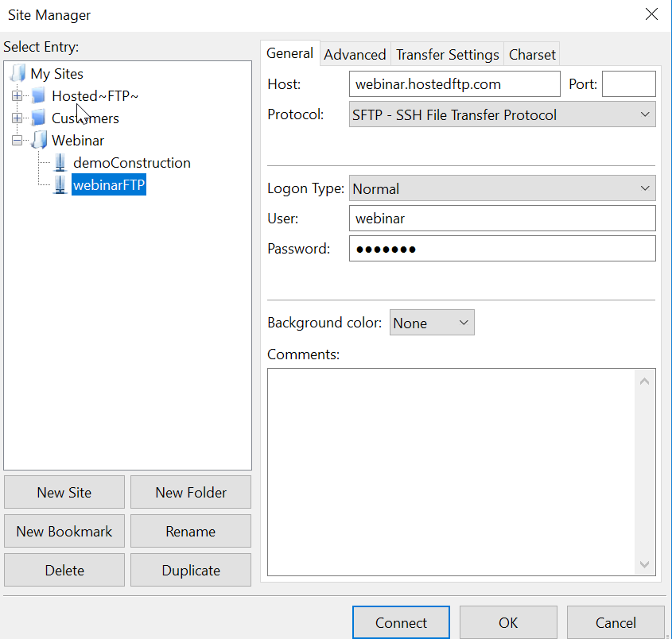This screenshot has width=672, height=639.
Task: Expand the Hosted~FTP~ folder node
Action: coord(17,96)
